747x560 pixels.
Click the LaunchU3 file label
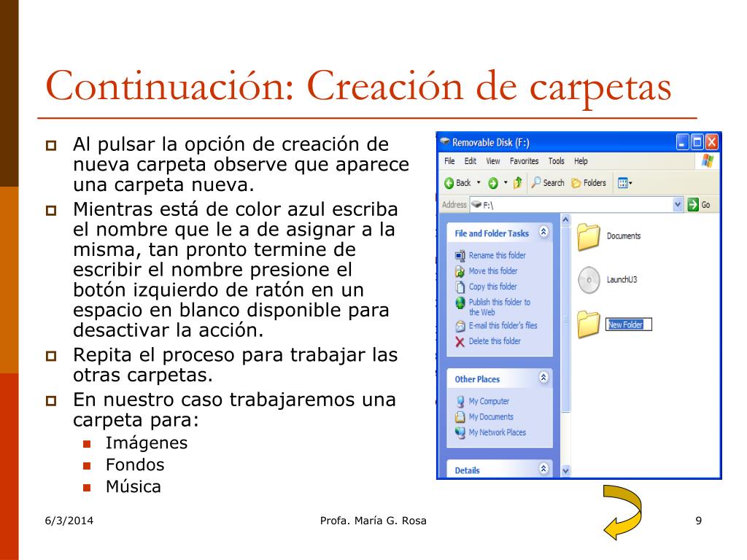[622, 279]
